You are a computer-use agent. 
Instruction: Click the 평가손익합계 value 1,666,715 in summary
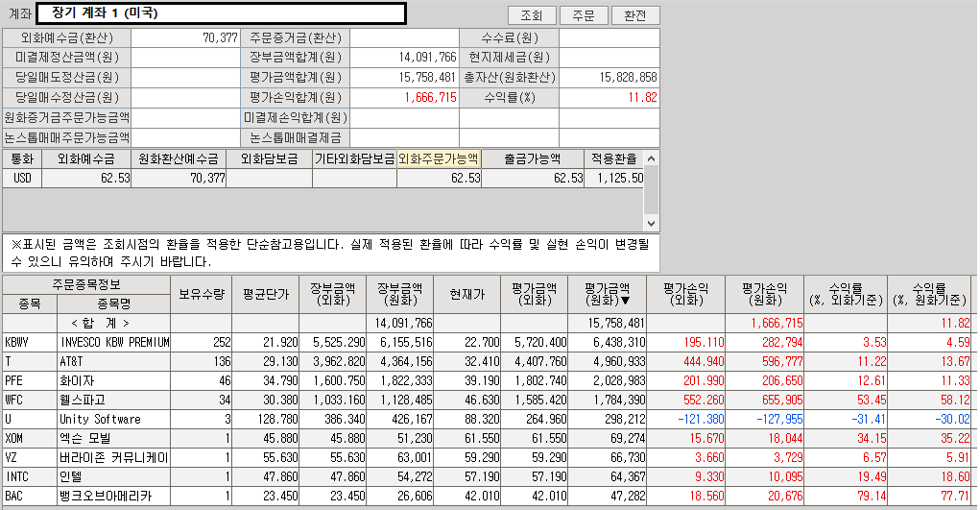[x=430, y=98]
